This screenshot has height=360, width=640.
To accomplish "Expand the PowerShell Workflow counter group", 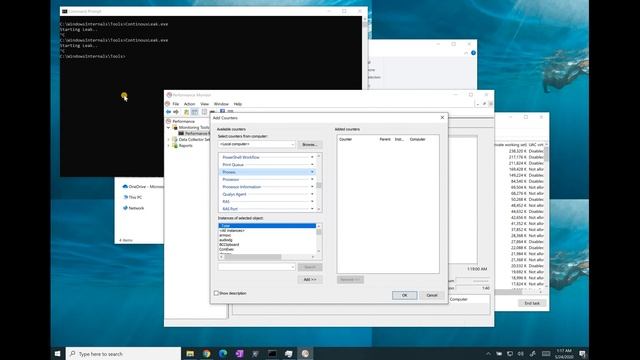I will 312,157.
